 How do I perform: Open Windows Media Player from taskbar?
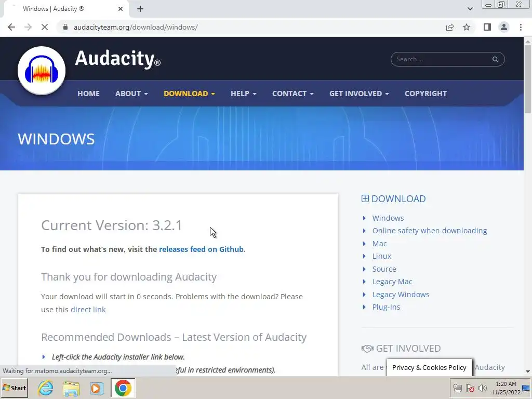96,388
